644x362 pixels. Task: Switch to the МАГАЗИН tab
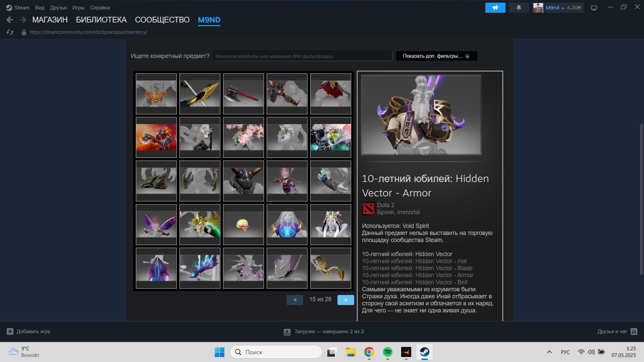50,20
